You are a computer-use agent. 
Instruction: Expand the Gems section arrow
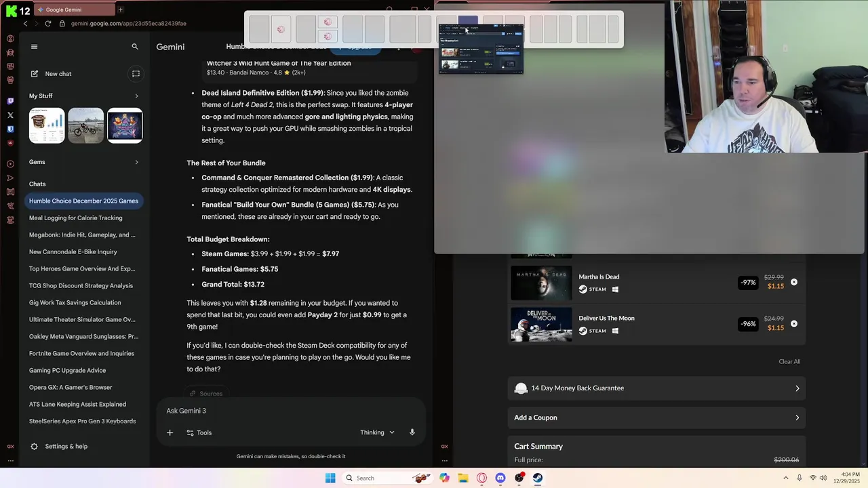click(x=136, y=162)
